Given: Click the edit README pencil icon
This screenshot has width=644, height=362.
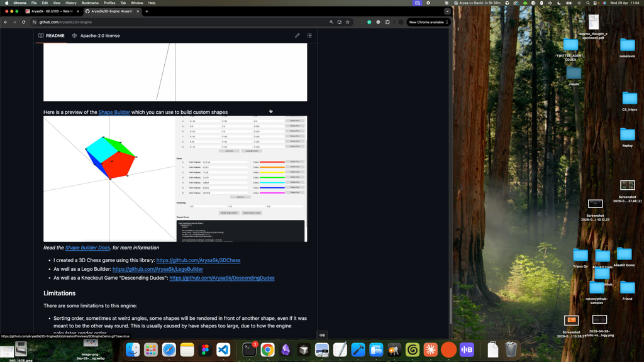Looking at the screenshot, I should pos(297,36).
